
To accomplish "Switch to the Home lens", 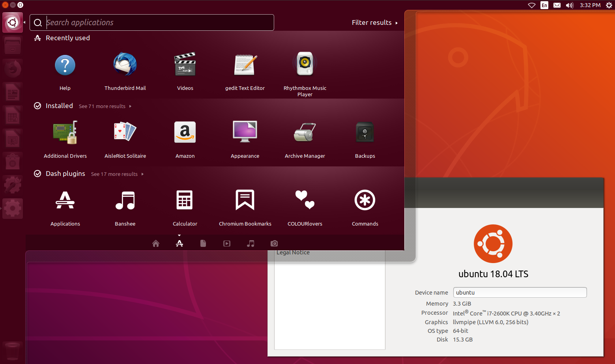I will (x=155, y=243).
